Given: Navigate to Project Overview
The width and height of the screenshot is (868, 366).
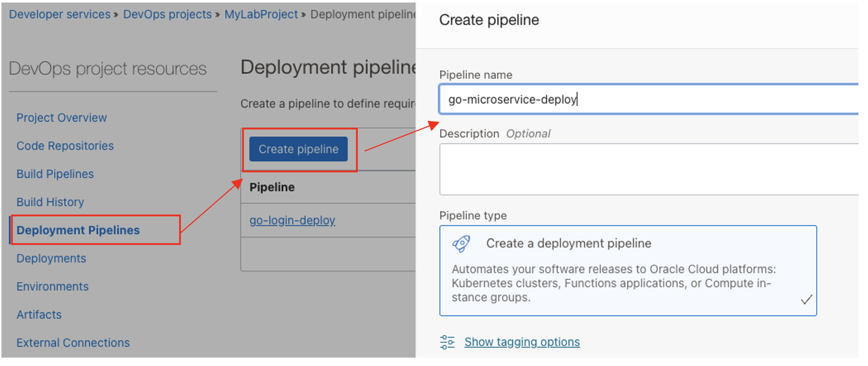Looking at the screenshot, I should (61, 117).
